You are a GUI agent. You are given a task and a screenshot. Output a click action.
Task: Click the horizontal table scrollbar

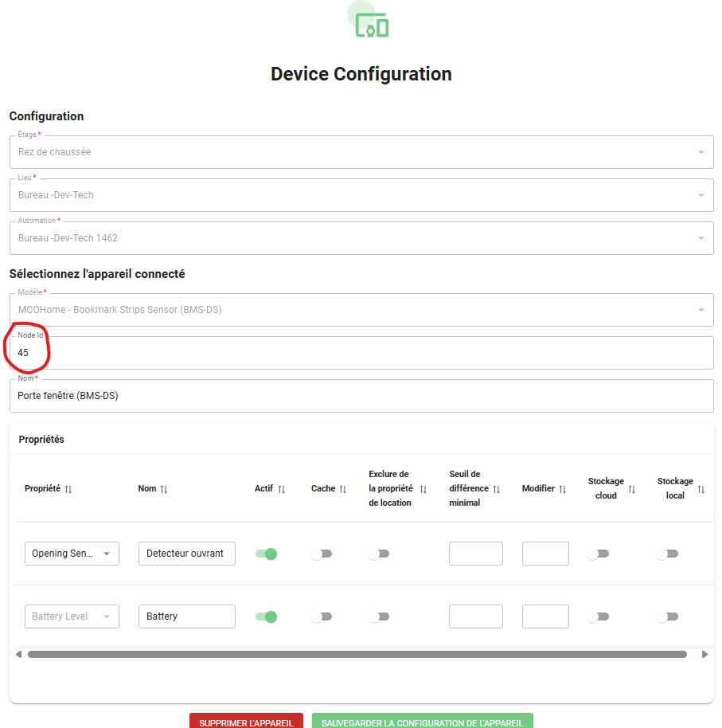[357, 655]
